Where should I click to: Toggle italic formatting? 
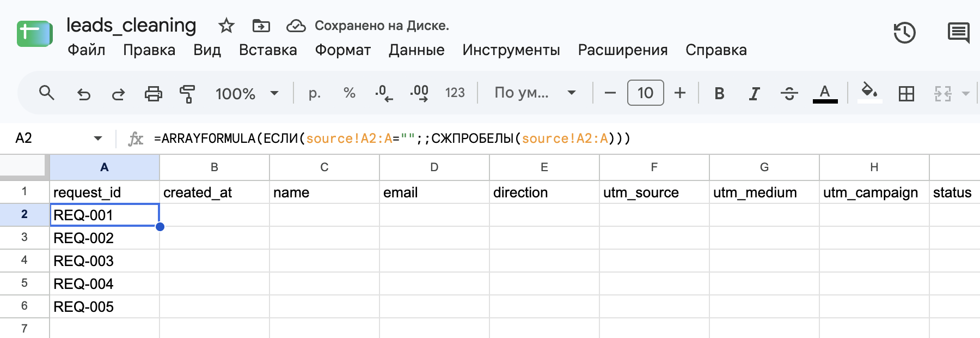point(754,94)
